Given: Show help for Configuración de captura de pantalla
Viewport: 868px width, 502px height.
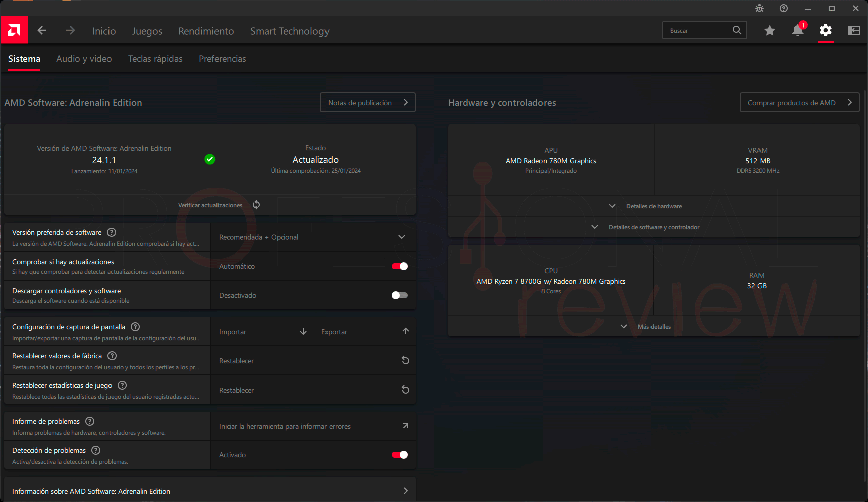Looking at the screenshot, I should 135,327.
